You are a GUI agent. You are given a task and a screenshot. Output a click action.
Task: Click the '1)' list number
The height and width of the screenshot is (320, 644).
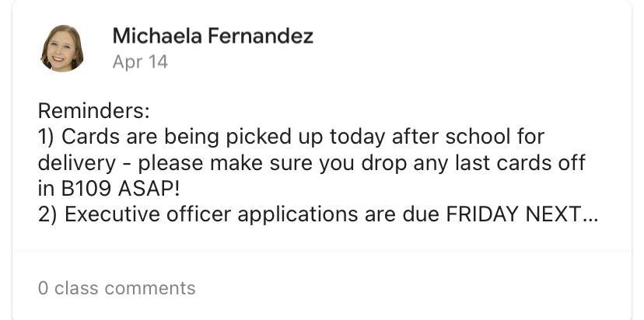tap(47, 137)
